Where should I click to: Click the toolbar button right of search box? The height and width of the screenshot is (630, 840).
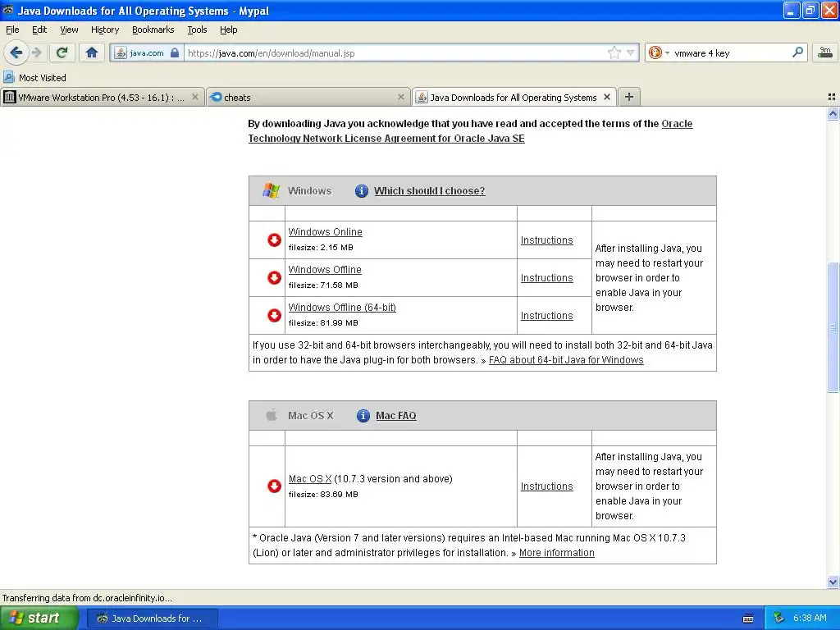(825, 52)
